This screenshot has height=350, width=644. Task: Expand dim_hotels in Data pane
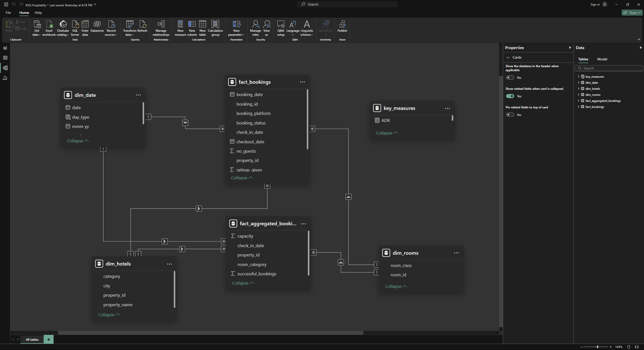[578, 89]
